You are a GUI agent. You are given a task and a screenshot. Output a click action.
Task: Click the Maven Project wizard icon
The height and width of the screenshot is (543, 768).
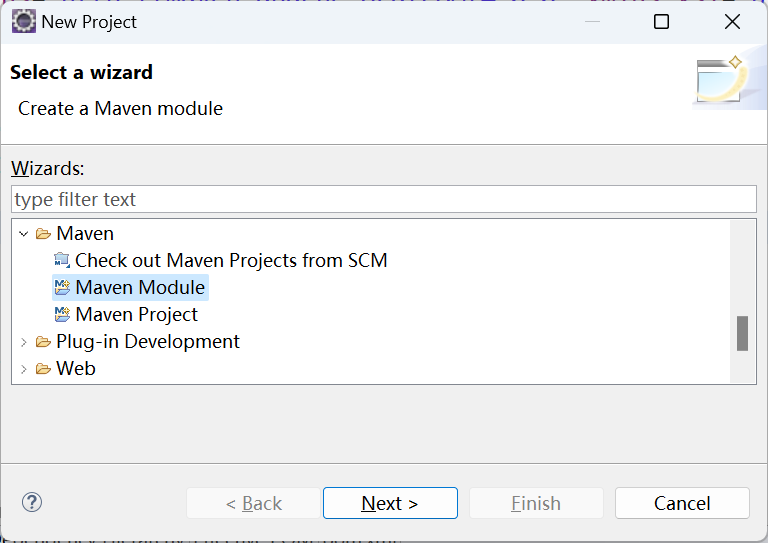(x=62, y=314)
